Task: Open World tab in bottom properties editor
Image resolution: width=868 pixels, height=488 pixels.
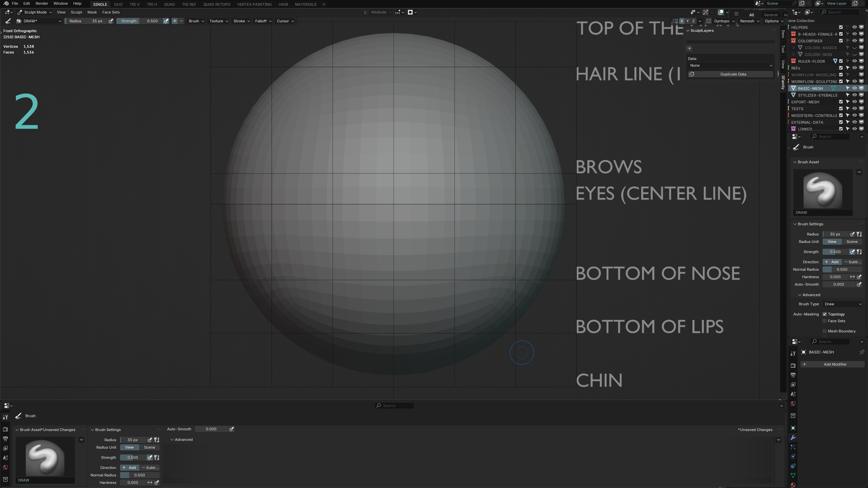Action: coord(5,467)
